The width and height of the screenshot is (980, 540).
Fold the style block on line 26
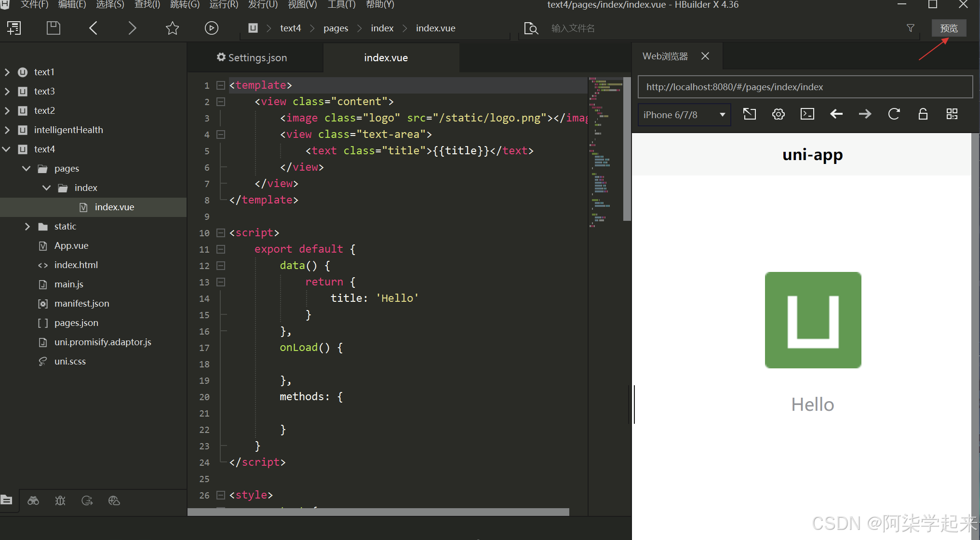tap(221, 495)
